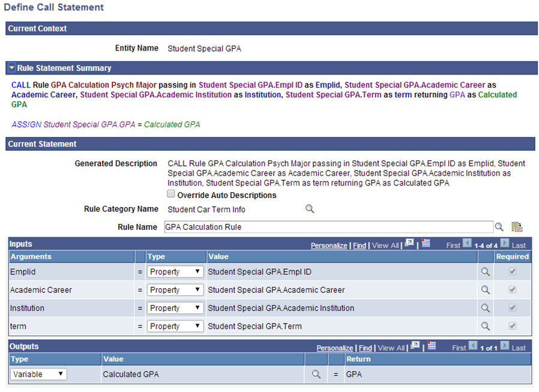The width and height of the screenshot is (539, 392).
Task: Click the Required checkbox on the Emplid row
Action: click(x=513, y=272)
